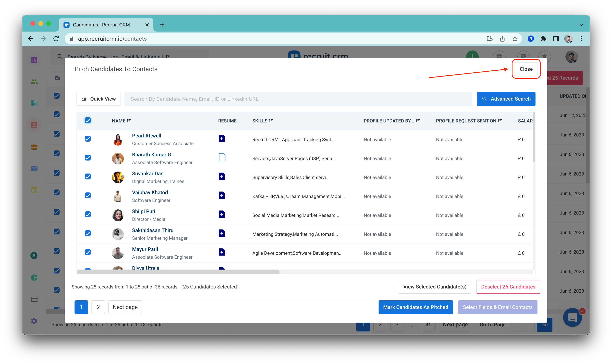Click the vertical scrollbar of the candidate table

(534, 137)
